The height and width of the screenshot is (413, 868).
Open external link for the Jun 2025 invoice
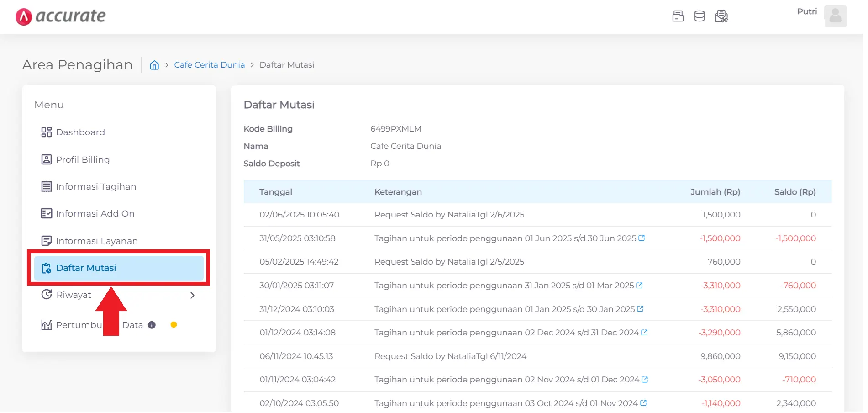642,238
